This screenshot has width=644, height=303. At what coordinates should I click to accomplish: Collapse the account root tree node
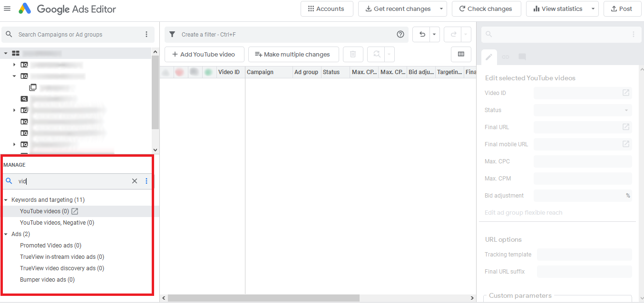tap(6, 53)
